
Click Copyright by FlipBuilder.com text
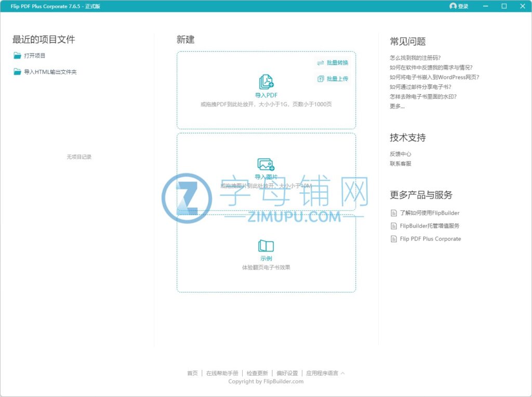click(266, 381)
